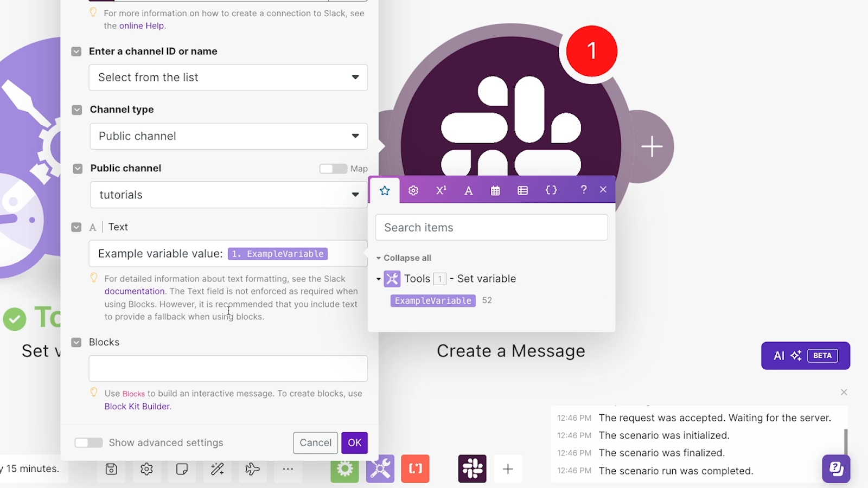The height and width of the screenshot is (488, 868).
Task: Open Public channel tutorials dropdown
Action: [228, 195]
